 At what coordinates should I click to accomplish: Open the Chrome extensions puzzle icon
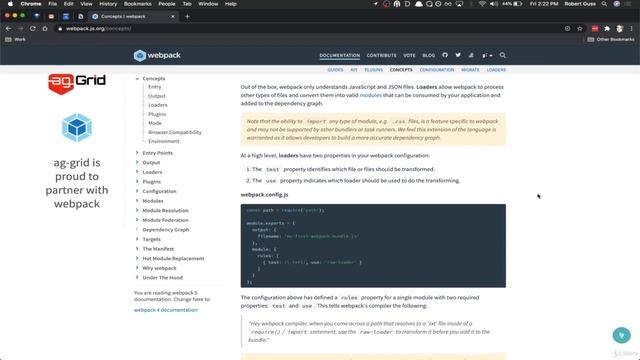(607, 29)
